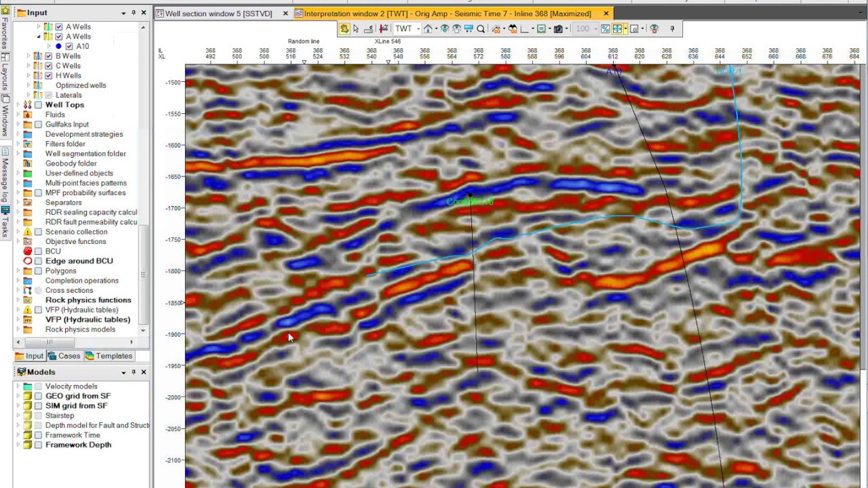This screenshot has width=868, height=488.
Task: Switch to Well section window 5 tab
Action: [x=218, y=14]
